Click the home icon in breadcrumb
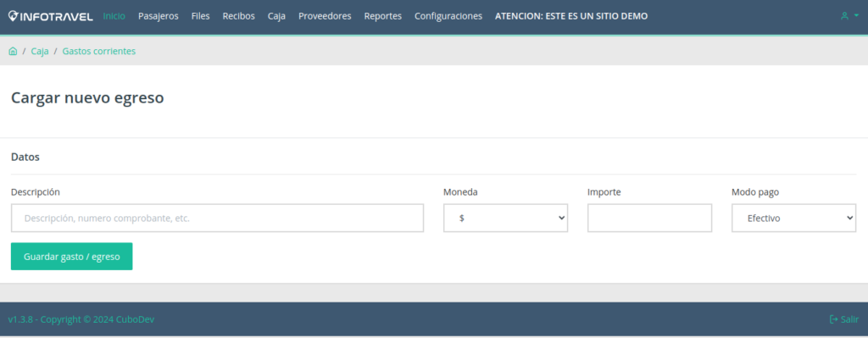Viewport: 868px width, 338px height. (13, 52)
